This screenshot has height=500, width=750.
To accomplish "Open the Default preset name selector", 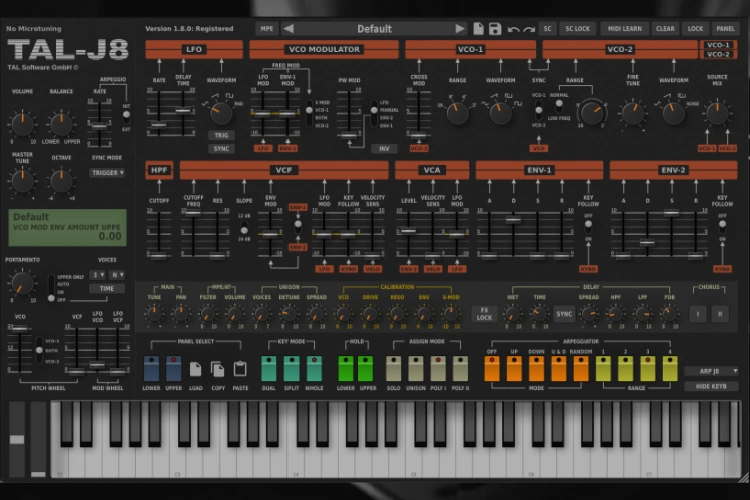I will point(374,29).
